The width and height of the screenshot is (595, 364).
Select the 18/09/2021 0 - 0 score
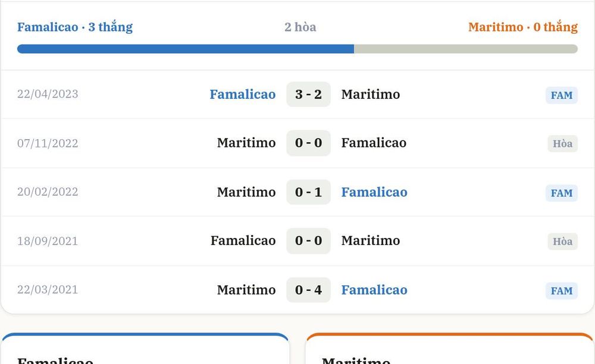click(308, 241)
